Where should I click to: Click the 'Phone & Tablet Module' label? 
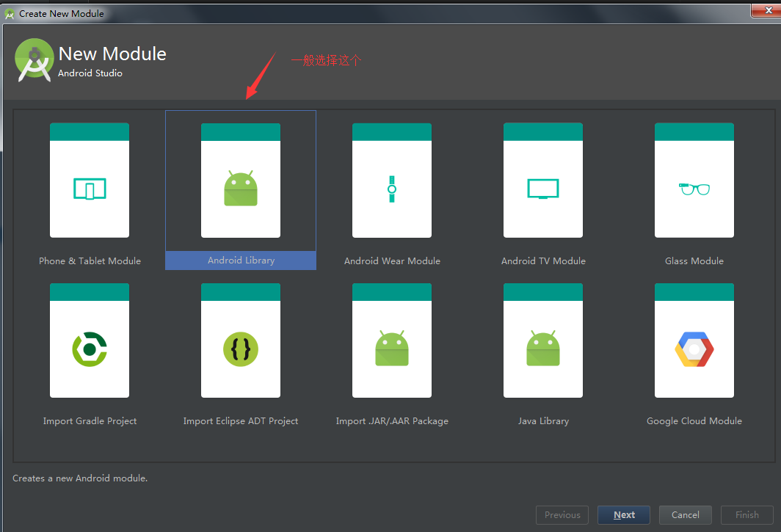click(90, 261)
